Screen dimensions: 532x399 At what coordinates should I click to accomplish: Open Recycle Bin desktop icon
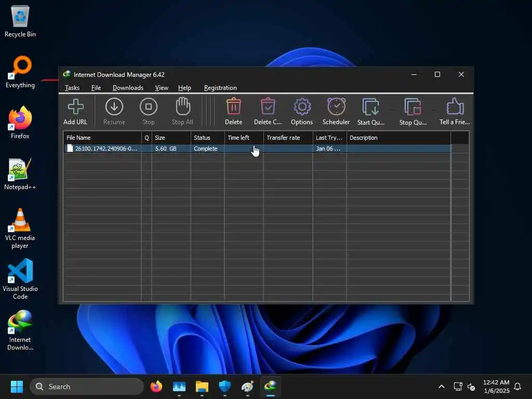pyautogui.click(x=20, y=21)
